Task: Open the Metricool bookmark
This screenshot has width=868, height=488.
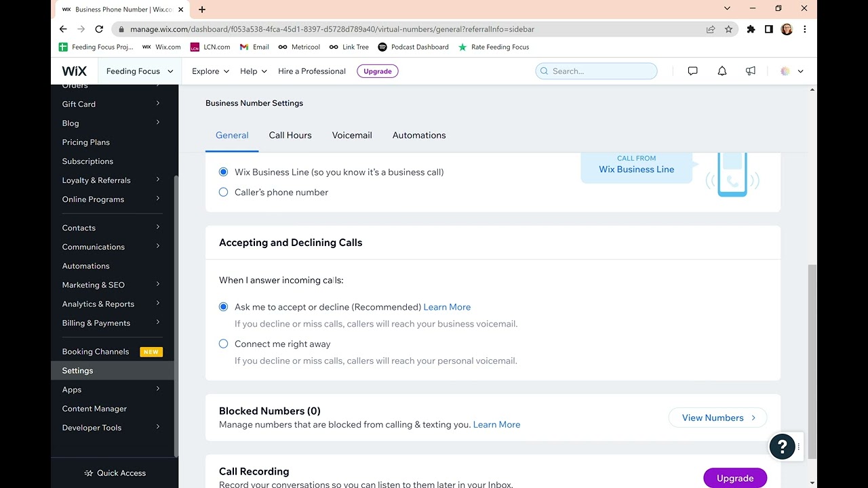Action: tap(299, 47)
